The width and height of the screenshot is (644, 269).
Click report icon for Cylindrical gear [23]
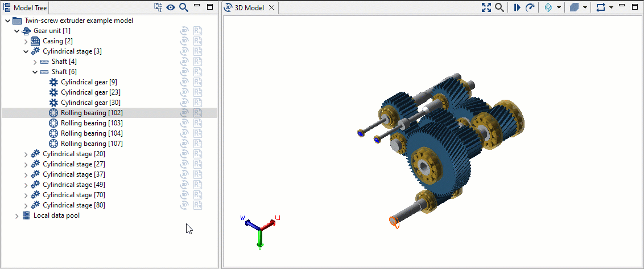(198, 92)
